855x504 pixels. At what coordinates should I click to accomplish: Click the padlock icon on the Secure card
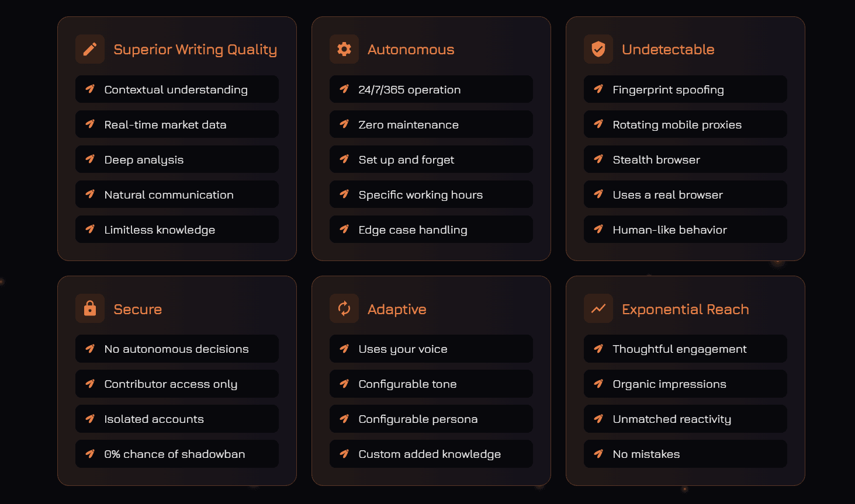click(90, 308)
